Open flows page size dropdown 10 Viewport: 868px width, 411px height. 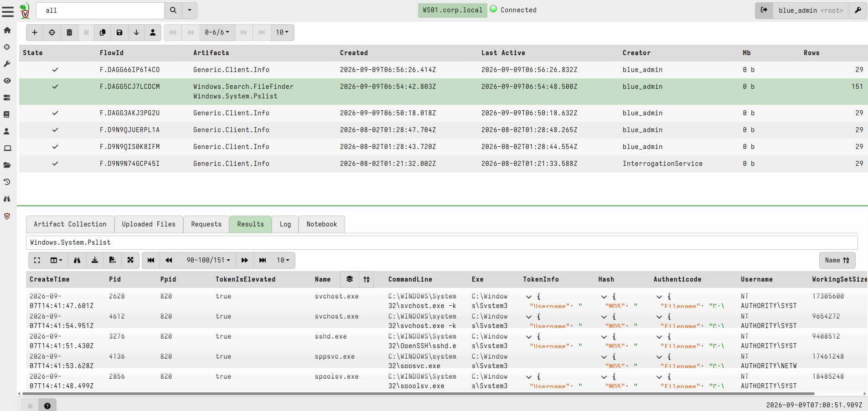click(282, 32)
